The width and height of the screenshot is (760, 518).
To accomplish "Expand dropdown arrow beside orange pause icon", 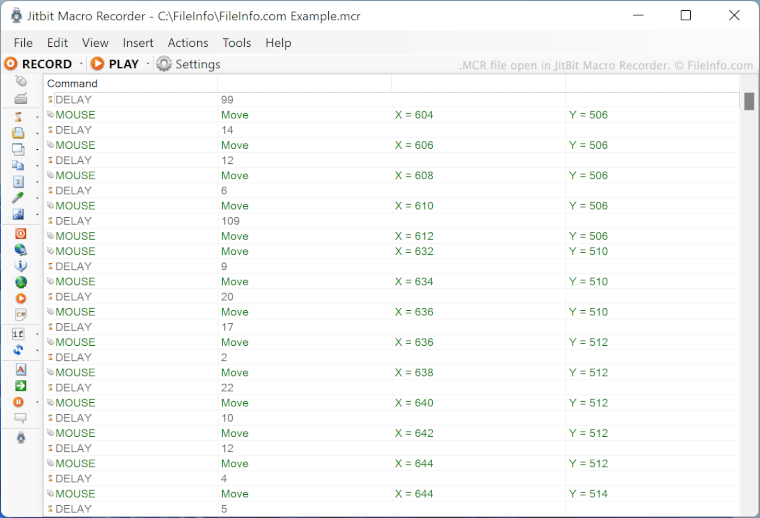I will (37, 402).
